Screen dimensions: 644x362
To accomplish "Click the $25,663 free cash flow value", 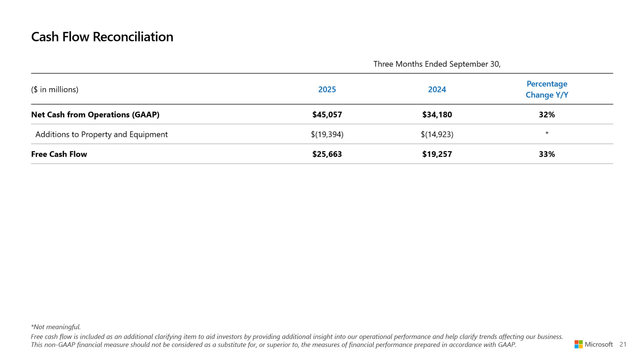I will coord(327,154).
